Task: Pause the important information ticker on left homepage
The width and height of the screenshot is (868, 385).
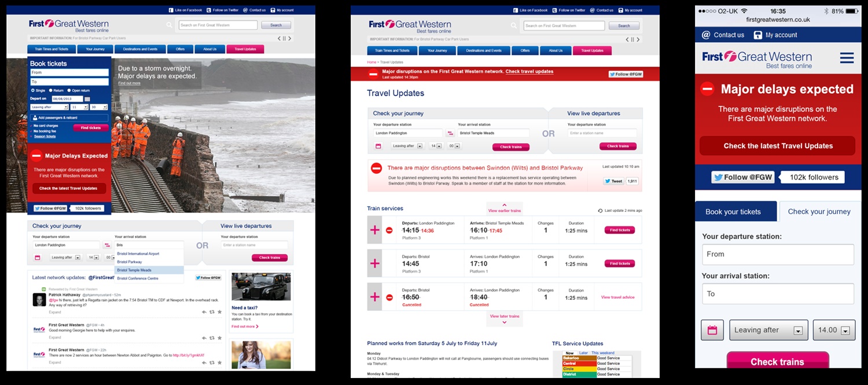Action: click(x=284, y=39)
